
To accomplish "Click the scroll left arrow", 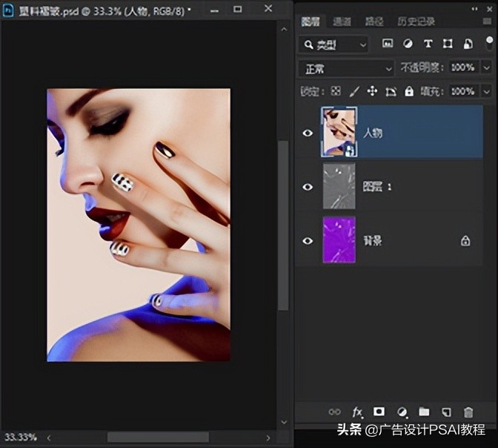I will coord(49,438).
